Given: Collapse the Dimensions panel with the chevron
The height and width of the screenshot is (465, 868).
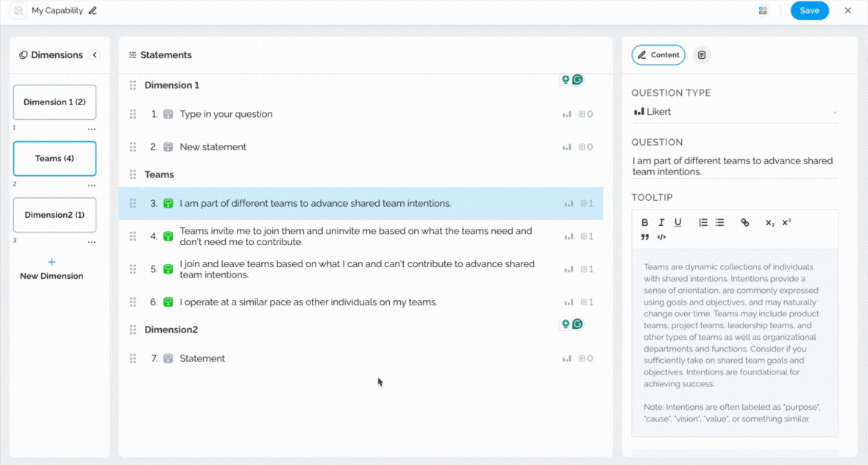Looking at the screenshot, I should 94,55.
